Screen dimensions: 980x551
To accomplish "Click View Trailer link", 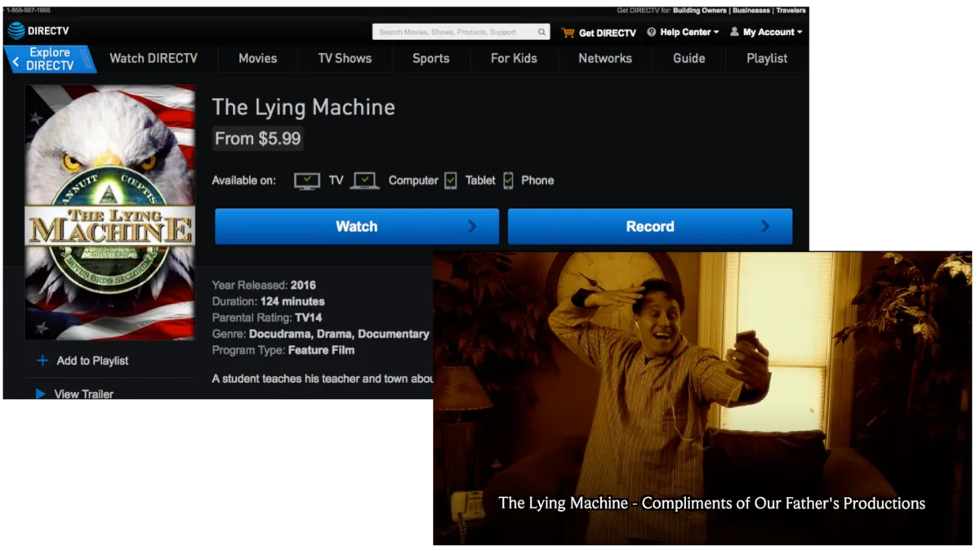I will pyautogui.click(x=83, y=393).
